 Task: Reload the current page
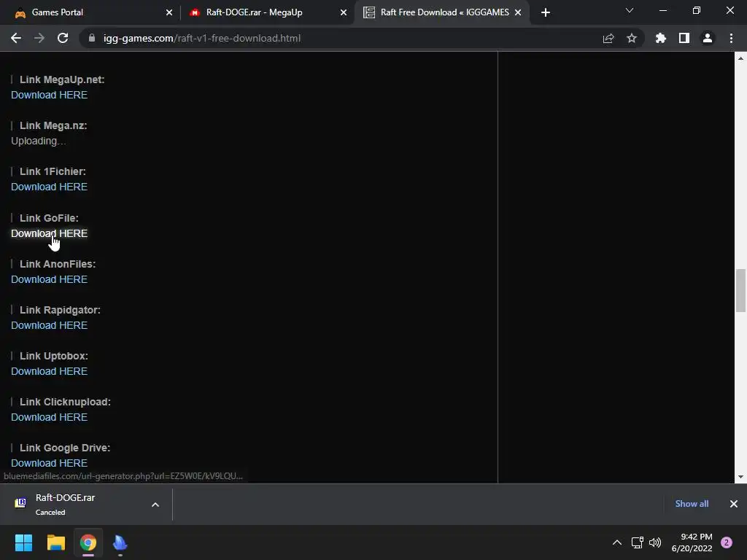click(63, 38)
